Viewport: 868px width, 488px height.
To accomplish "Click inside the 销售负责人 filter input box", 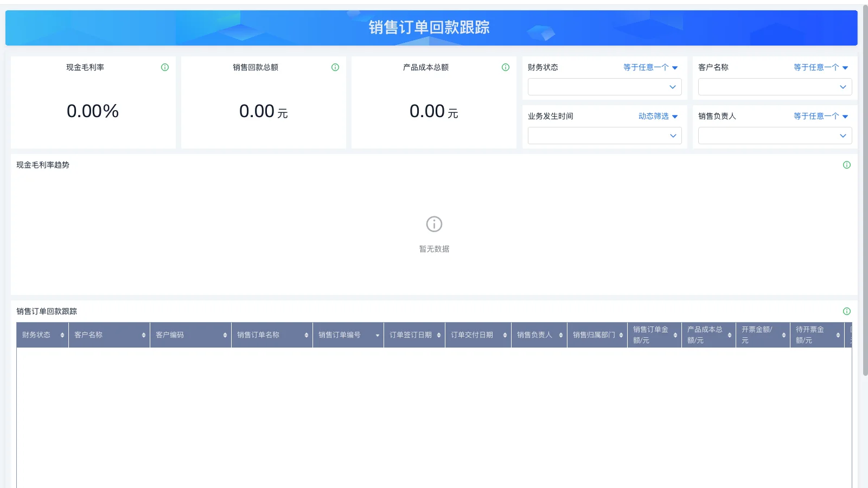I will tap(774, 136).
